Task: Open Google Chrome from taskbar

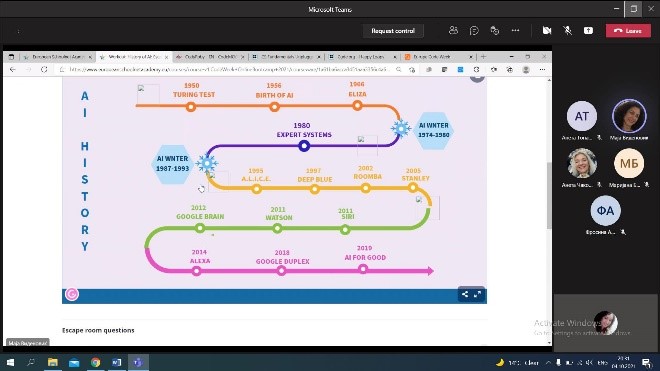Action: click(x=96, y=362)
